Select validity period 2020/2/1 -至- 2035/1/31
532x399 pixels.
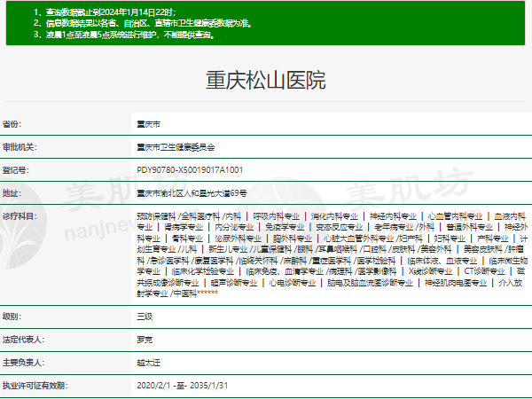coord(182,386)
